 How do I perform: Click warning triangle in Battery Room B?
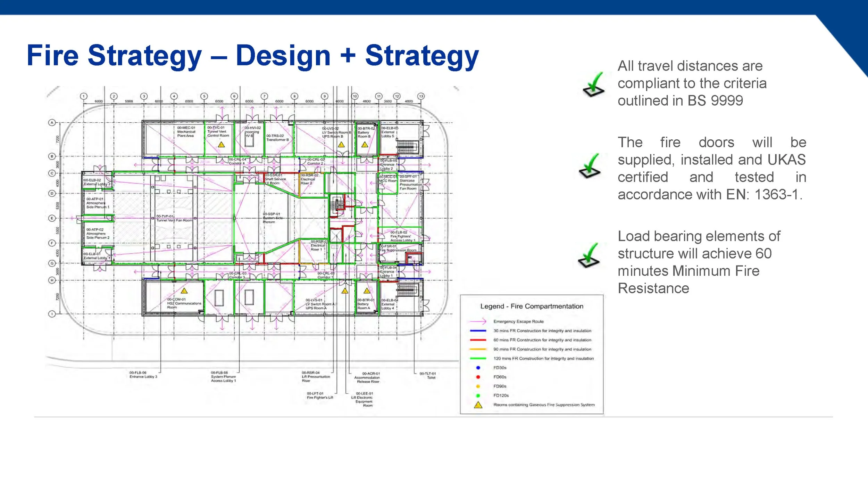[x=365, y=145]
